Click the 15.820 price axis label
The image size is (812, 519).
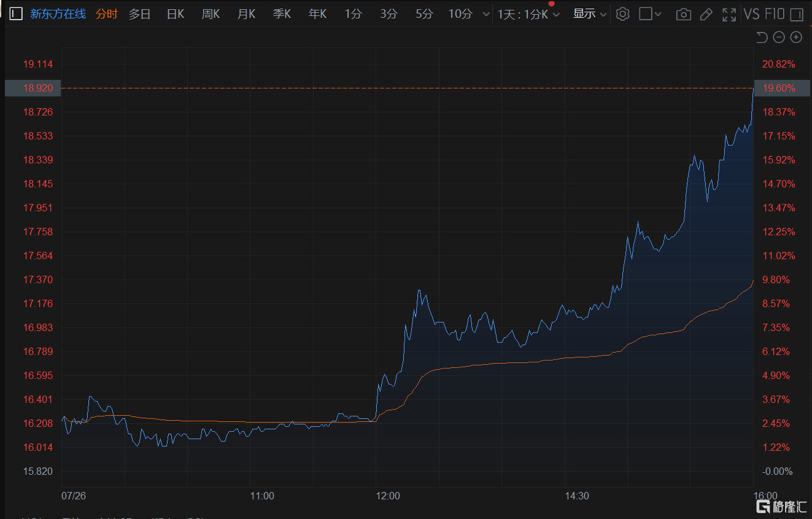point(38,471)
